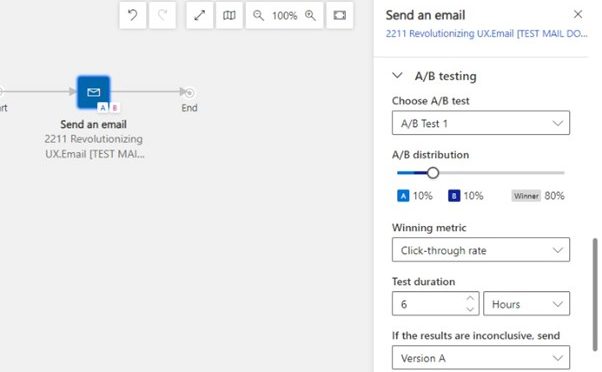This screenshot has width=602, height=372.
Task: Click the End node circle
Action: (x=189, y=93)
